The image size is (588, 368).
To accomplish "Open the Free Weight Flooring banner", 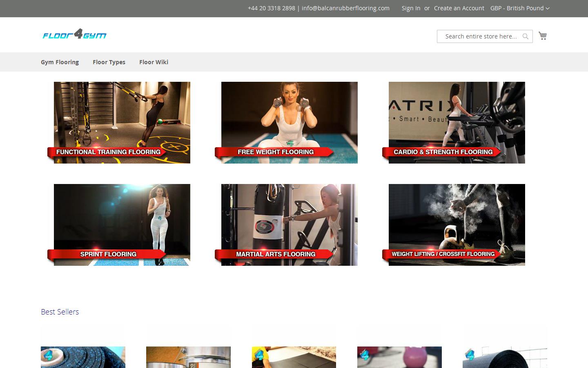I will click(x=289, y=123).
